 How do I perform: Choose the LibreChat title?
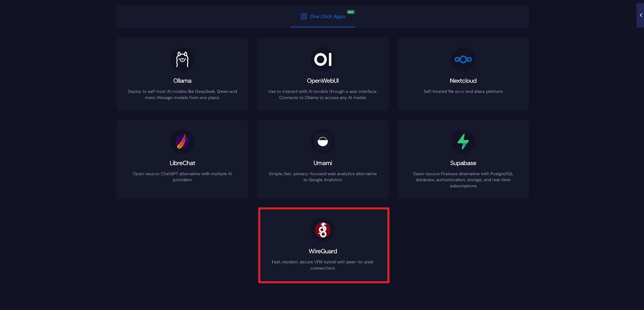pos(182,163)
